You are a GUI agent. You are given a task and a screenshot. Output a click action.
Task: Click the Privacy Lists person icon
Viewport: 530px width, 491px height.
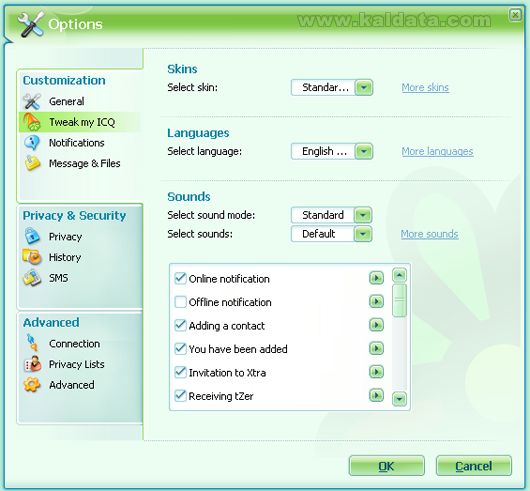pos(32,364)
